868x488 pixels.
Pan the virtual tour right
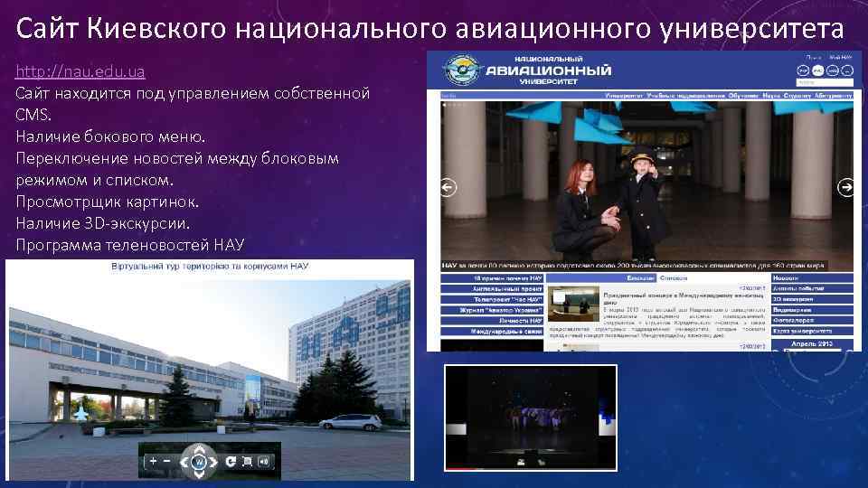(x=213, y=461)
